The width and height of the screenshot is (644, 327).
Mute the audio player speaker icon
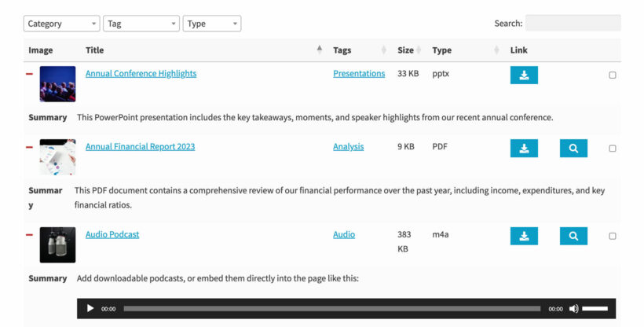click(x=573, y=309)
